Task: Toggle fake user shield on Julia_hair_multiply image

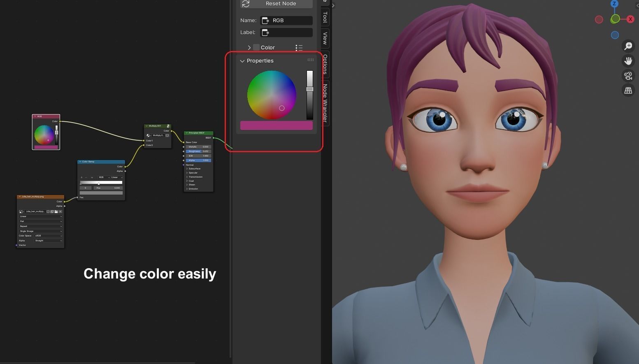Action: (x=48, y=211)
